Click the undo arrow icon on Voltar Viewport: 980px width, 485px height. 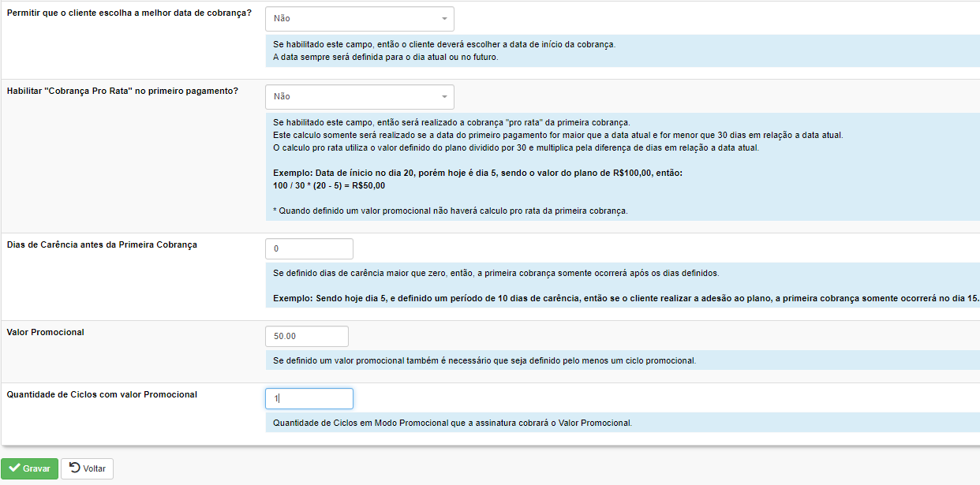[75, 468]
